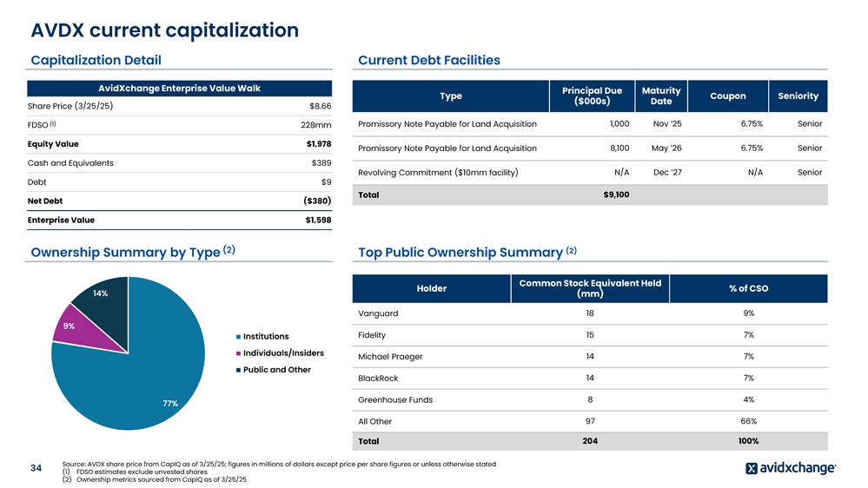Click the 8,100 principal due cell
Image resolution: width=868 pixels, height=488 pixels.
click(620, 148)
